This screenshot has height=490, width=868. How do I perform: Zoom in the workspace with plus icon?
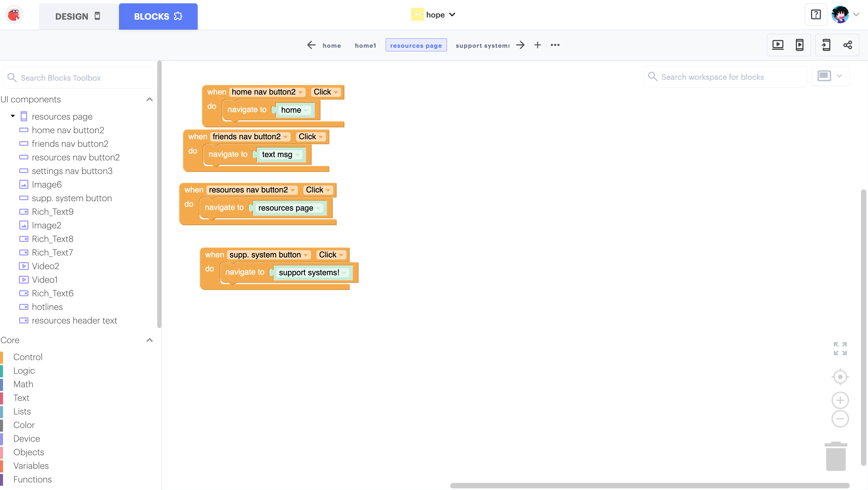[840, 400]
